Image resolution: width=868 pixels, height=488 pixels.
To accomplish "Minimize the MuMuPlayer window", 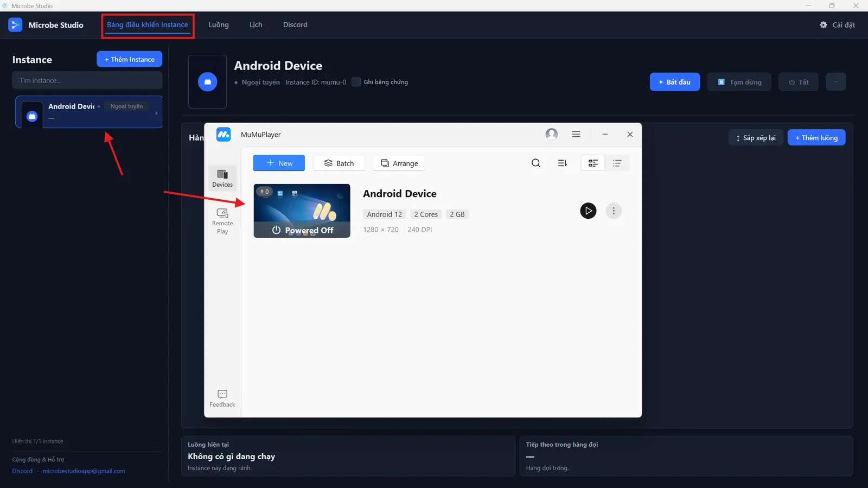I will [605, 134].
